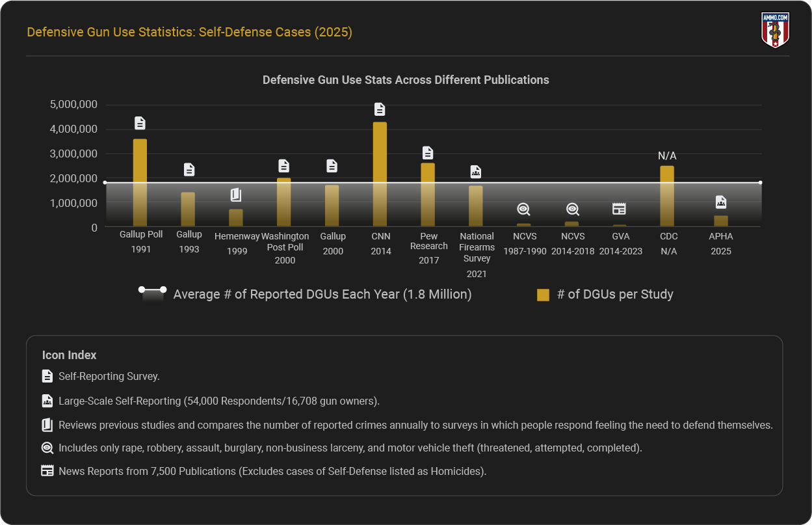Expand the Icon Index panel
Screen dimensions: 812x525
69,355
